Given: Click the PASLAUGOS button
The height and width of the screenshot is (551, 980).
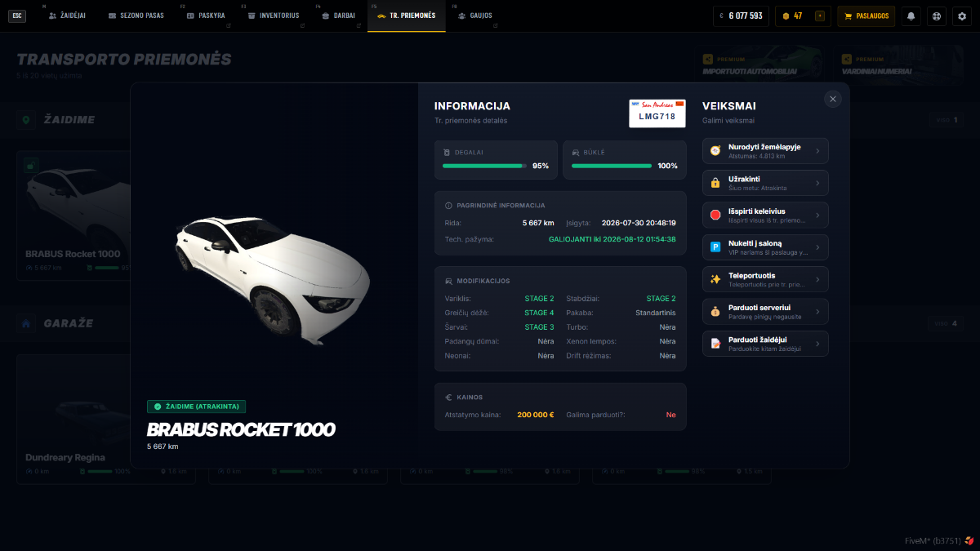Looking at the screenshot, I should click(866, 16).
